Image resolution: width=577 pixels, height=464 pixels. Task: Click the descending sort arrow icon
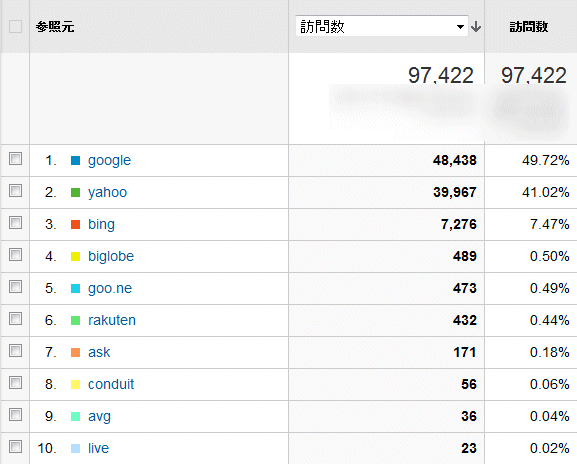tap(476, 27)
